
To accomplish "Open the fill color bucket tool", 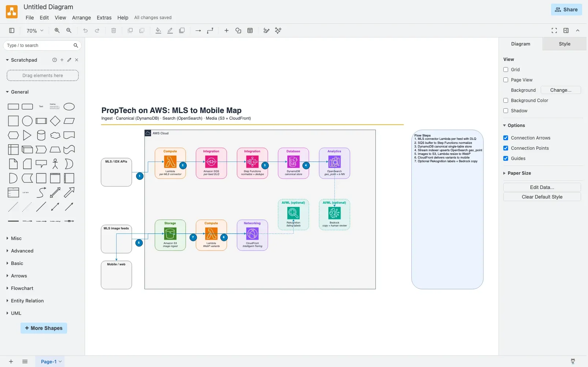I will click(x=158, y=31).
